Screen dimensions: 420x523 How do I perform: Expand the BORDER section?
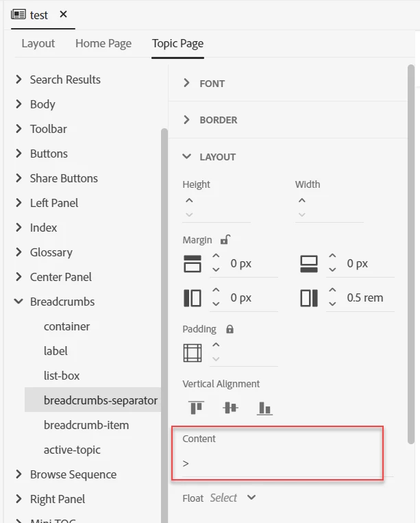pyautogui.click(x=186, y=120)
